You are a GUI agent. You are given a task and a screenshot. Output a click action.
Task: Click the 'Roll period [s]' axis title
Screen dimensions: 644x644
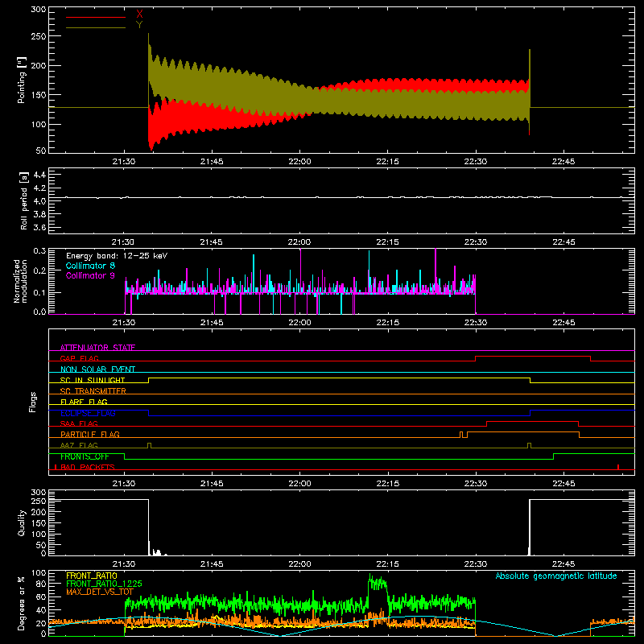pyautogui.click(x=24, y=200)
